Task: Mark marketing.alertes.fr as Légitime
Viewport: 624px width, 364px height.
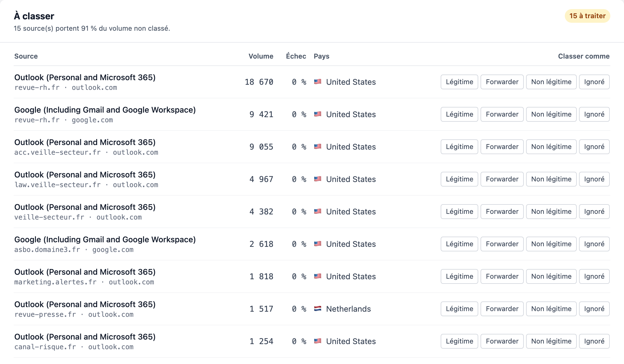Action: (459, 276)
